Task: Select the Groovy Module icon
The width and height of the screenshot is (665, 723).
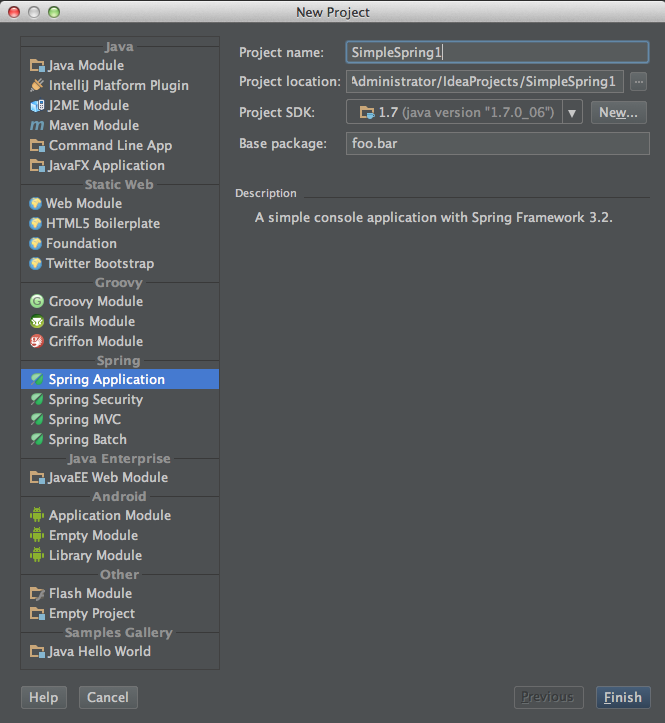Action: click(x=37, y=302)
